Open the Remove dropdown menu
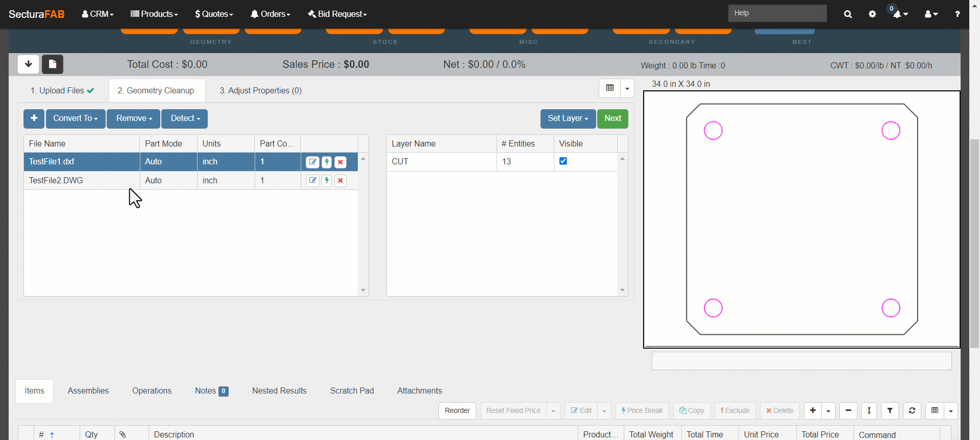 pos(134,118)
